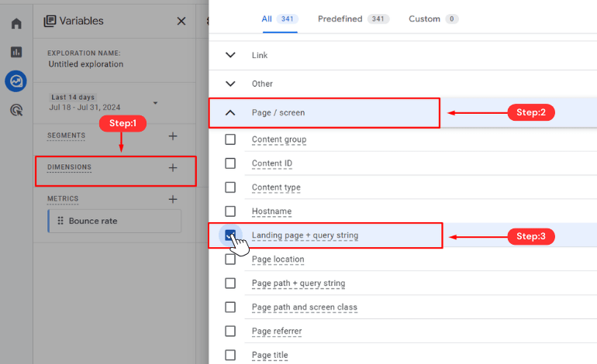Screen dimensions: 597x364
Task: Open the Home icon in sidebar
Action: coord(16,23)
